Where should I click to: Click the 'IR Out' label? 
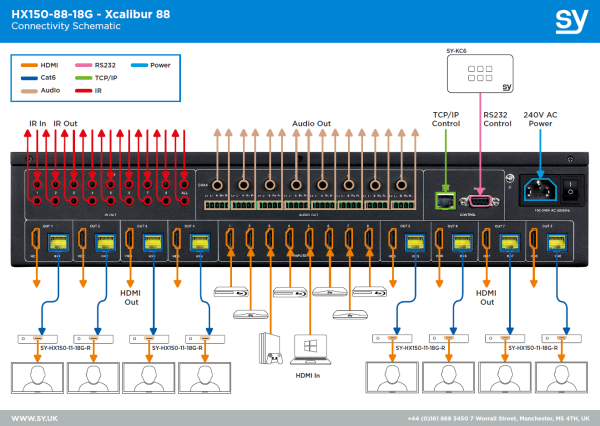pyautogui.click(x=65, y=124)
